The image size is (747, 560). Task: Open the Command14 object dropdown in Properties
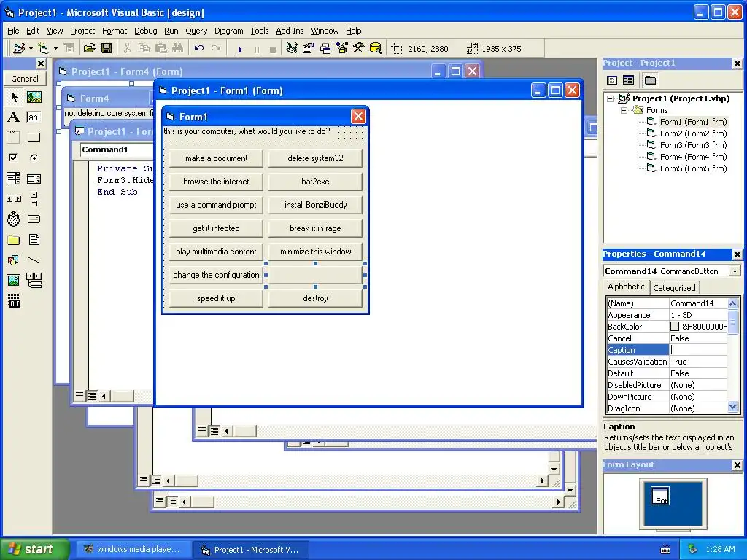[x=735, y=271]
